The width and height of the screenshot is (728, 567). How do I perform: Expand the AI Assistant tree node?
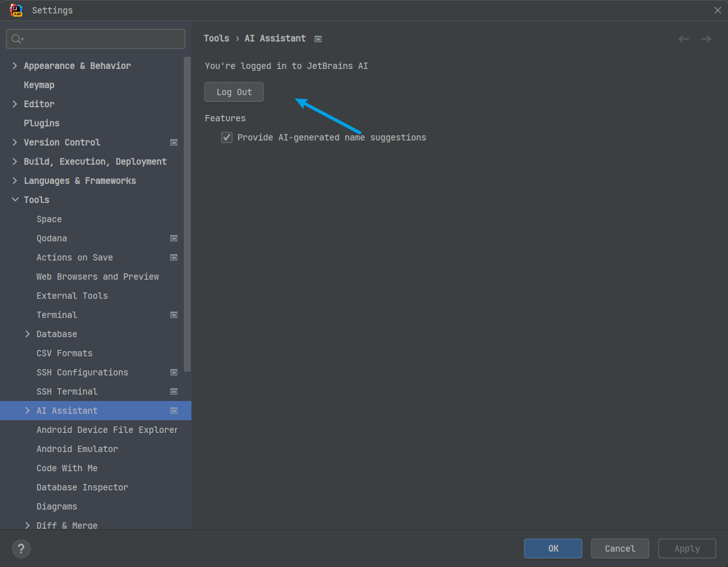27,411
